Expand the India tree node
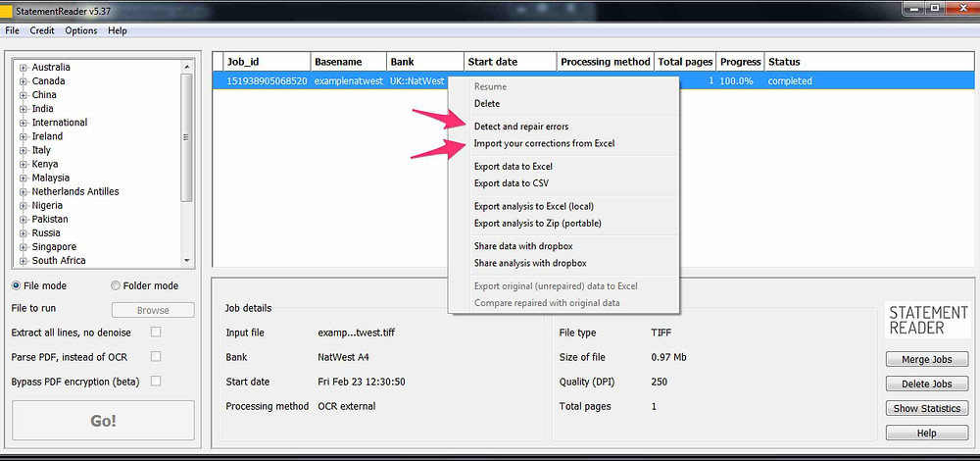The width and height of the screenshot is (980, 461). click(24, 109)
